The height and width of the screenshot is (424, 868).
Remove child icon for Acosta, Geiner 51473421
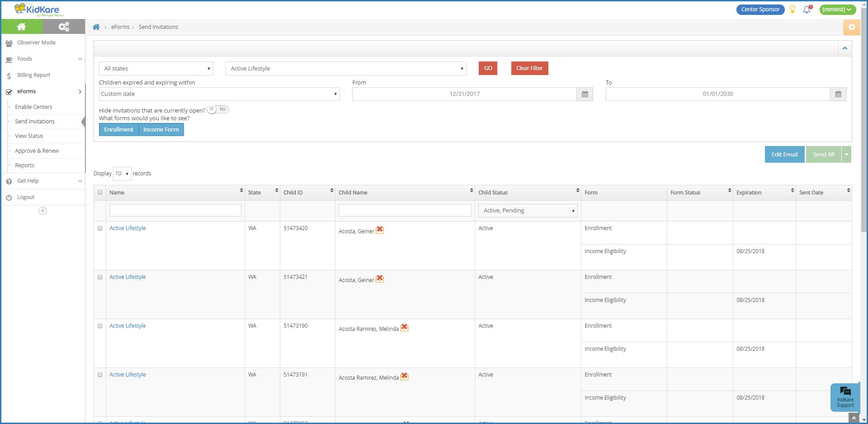click(380, 279)
